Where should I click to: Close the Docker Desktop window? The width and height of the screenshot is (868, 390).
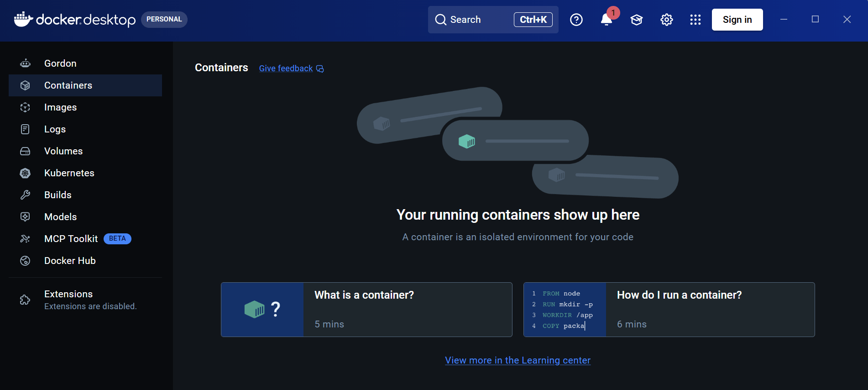pos(847,20)
